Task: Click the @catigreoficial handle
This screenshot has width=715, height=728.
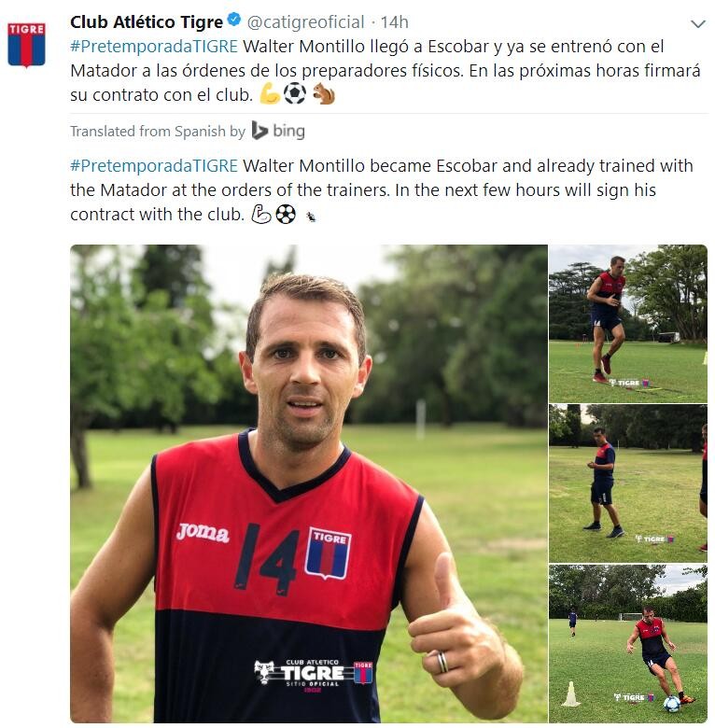Action: 305,21
